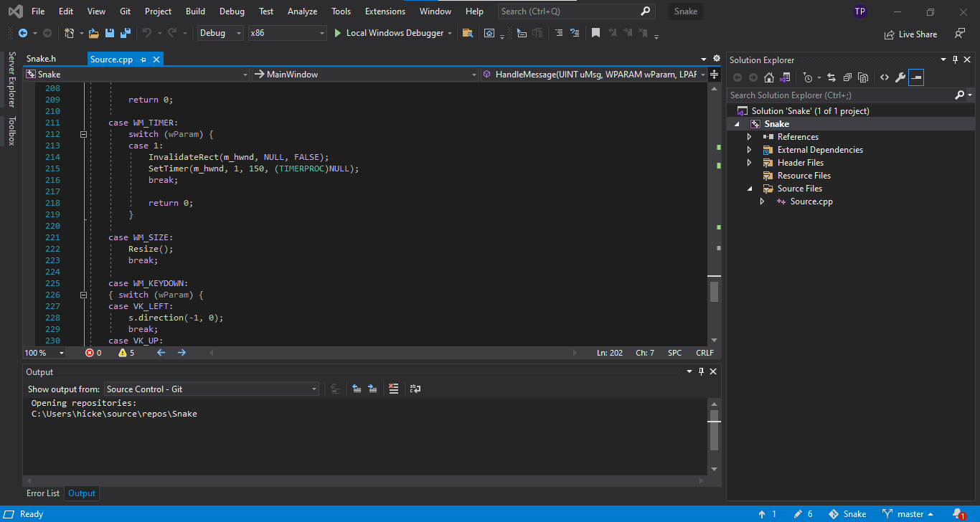This screenshot has width=980, height=522.
Task: Click the code editor vertical scrollbar thumb
Action: tap(714, 292)
